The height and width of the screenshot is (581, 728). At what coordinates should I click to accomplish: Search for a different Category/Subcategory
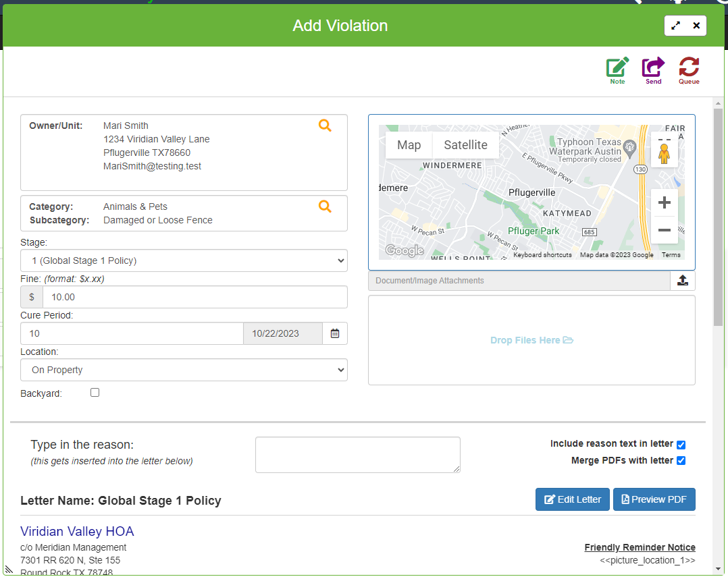click(x=325, y=206)
